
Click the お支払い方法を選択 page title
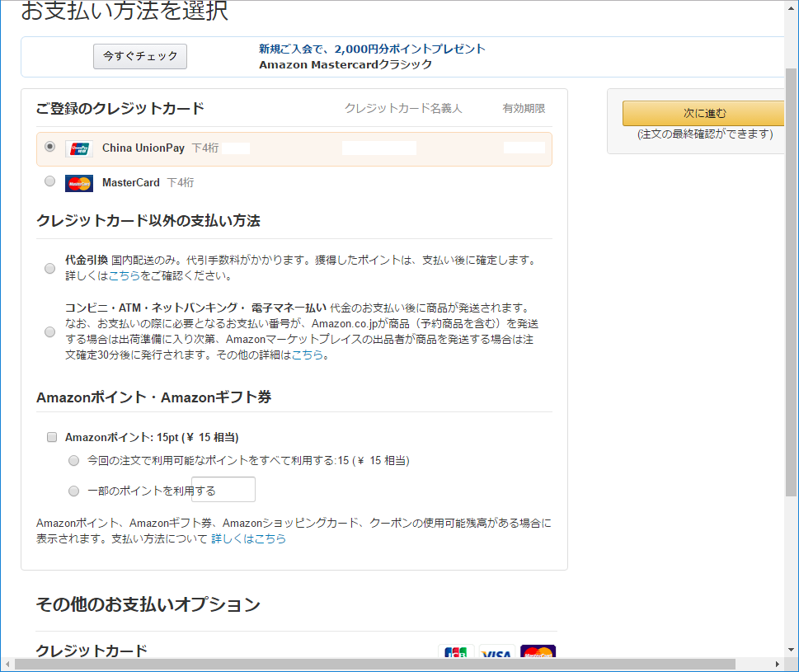pyautogui.click(x=125, y=10)
